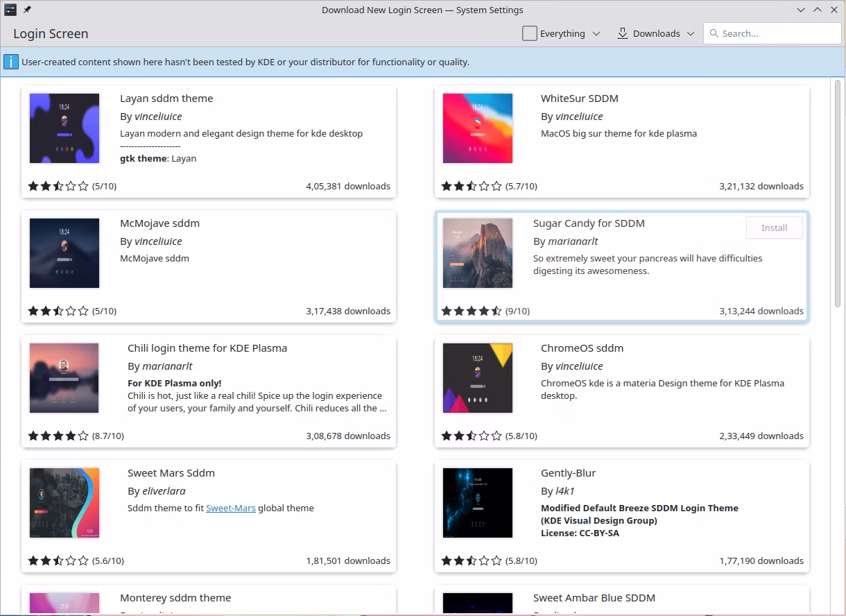The width and height of the screenshot is (846, 616).
Task: Click the pin window icon in title bar
Action: pyautogui.click(x=27, y=10)
